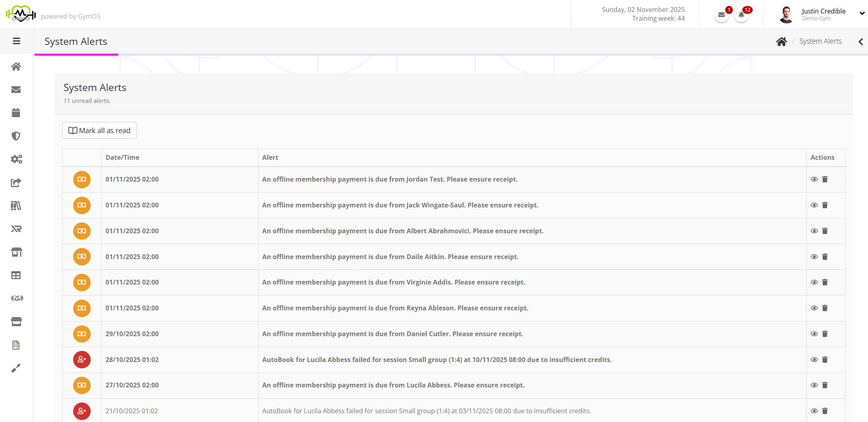
Task: Open the shield icon in the sidebar
Action: (16, 136)
